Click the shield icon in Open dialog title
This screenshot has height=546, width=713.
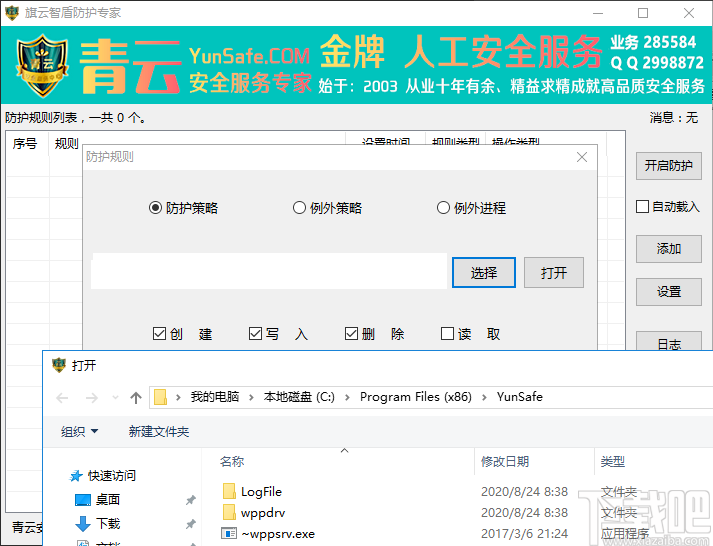click(59, 365)
